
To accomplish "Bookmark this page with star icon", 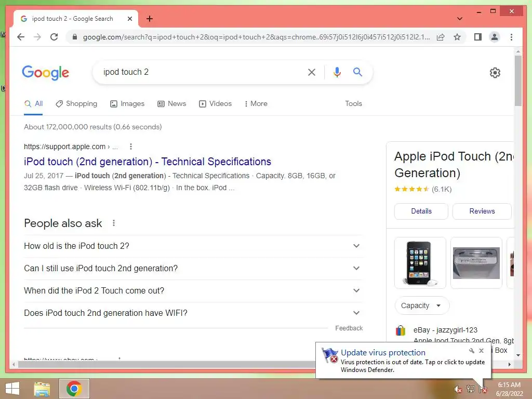I will [x=457, y=37].
